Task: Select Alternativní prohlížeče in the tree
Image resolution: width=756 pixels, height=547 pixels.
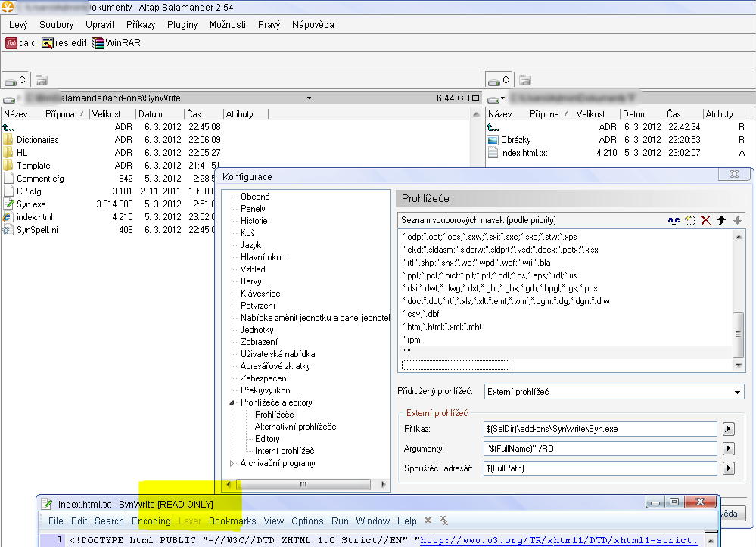Action: pyautogui.click(x=295, y=427)
